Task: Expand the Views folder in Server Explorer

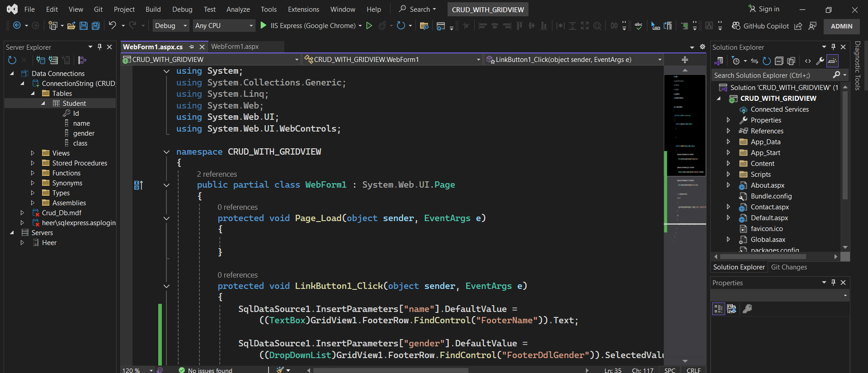Action: coord(33,153)
